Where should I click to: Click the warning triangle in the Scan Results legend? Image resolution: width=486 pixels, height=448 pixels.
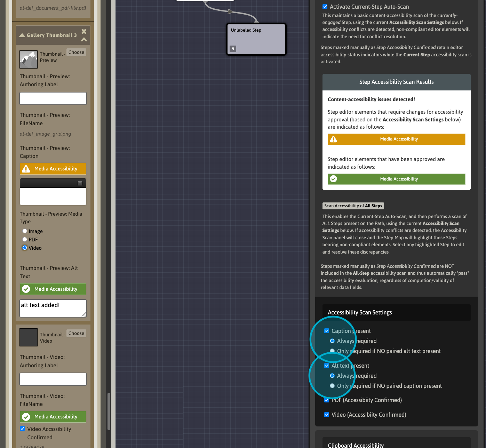tap(333, 139)
